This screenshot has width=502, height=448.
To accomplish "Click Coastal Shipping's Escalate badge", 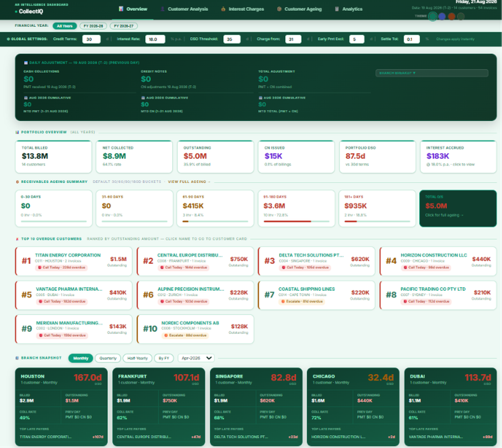I will coord(302,302).
